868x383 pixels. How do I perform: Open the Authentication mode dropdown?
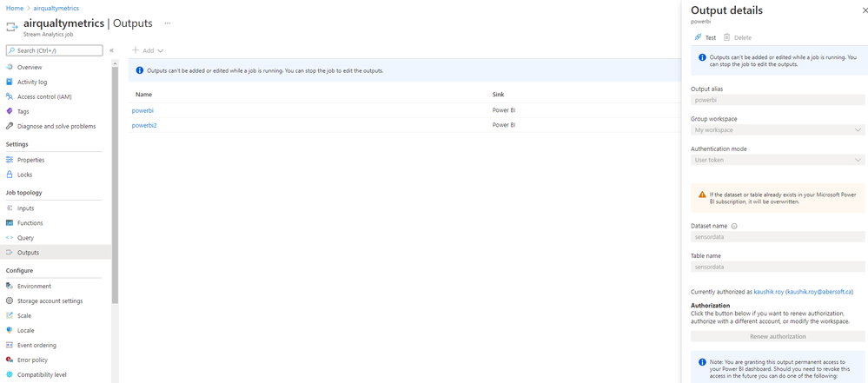[778, 160]
